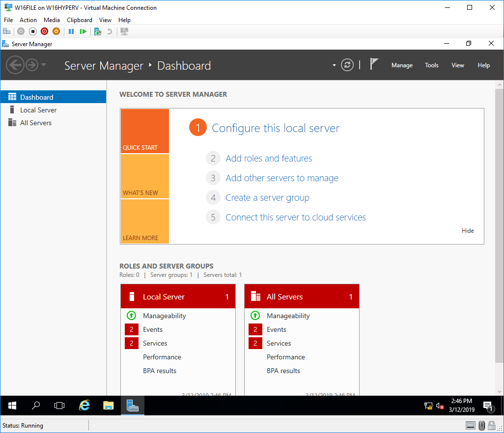Open the dropdown arrow beside refresh icon
The height and width of the screenshot is (433, 504).
click(335, 65)
